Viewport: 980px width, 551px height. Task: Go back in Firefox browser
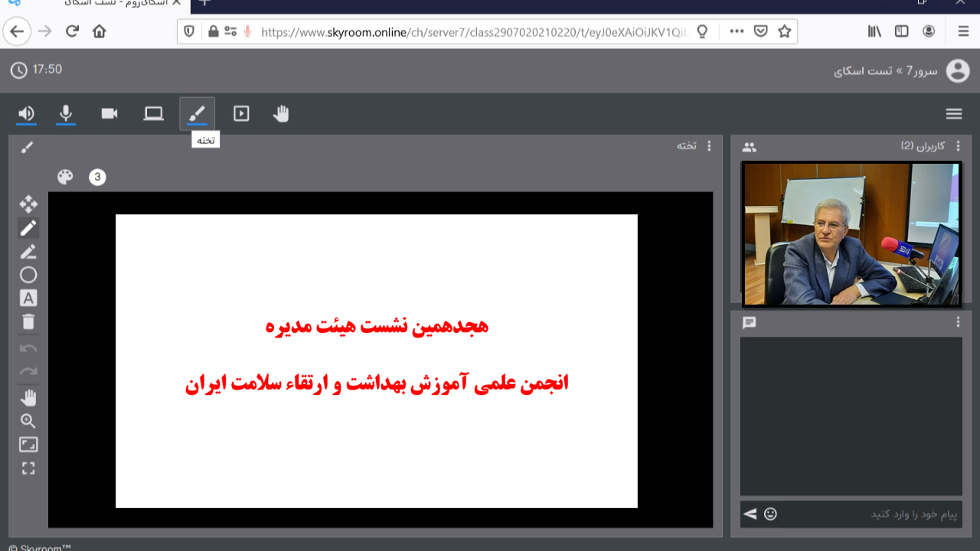17,31
